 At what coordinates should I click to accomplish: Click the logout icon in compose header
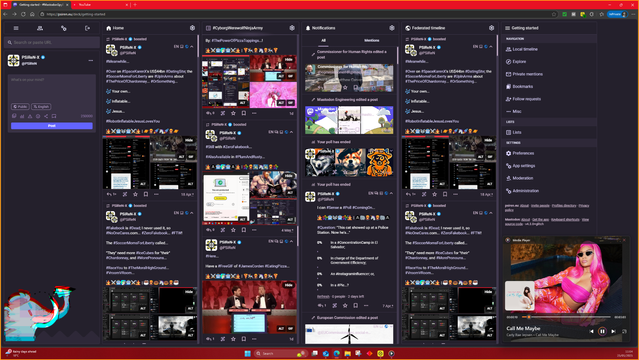[87, 28]
